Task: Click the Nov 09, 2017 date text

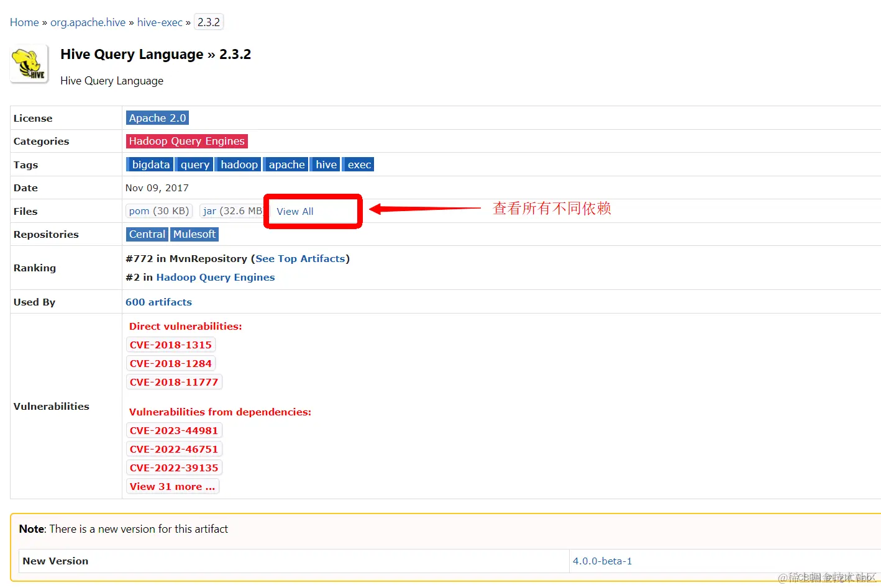Action: click(x=157, y=188)
